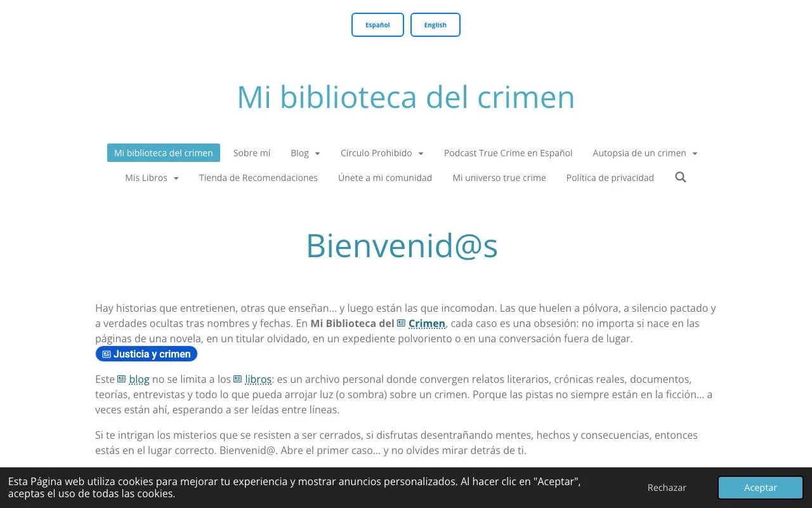
Task: Reject cookies with Rechazar
Action: point(667,488)
